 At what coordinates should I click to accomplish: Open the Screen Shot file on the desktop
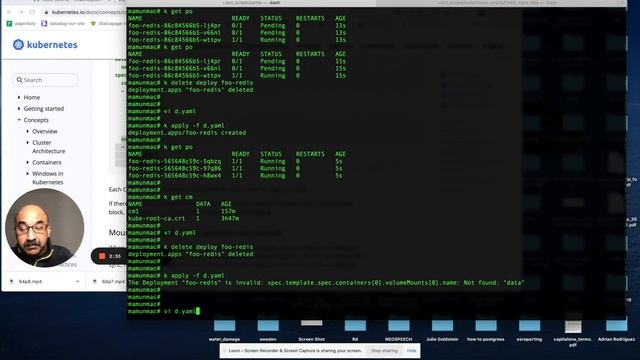pyautogui.click(x=311, y=330)
